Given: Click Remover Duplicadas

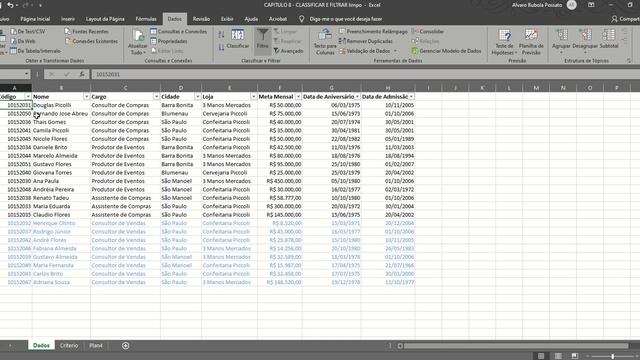Looking at the screenshot, I should pyautogui.click(x=366, y=41).
